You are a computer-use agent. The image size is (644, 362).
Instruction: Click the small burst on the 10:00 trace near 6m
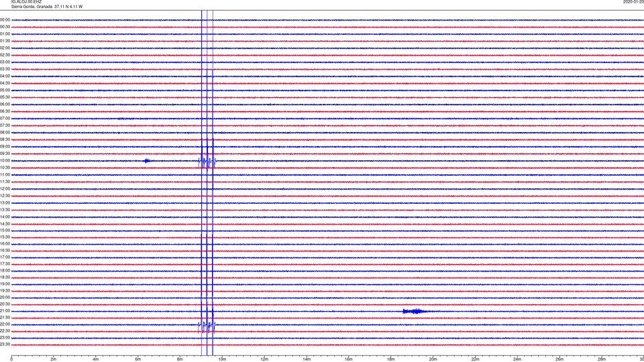[x=147, y=161]
